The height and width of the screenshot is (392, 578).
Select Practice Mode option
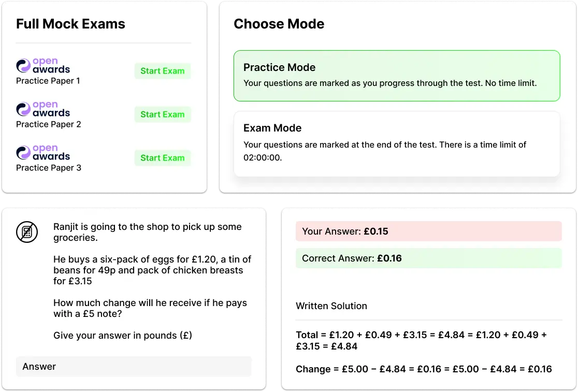(397, 76)
